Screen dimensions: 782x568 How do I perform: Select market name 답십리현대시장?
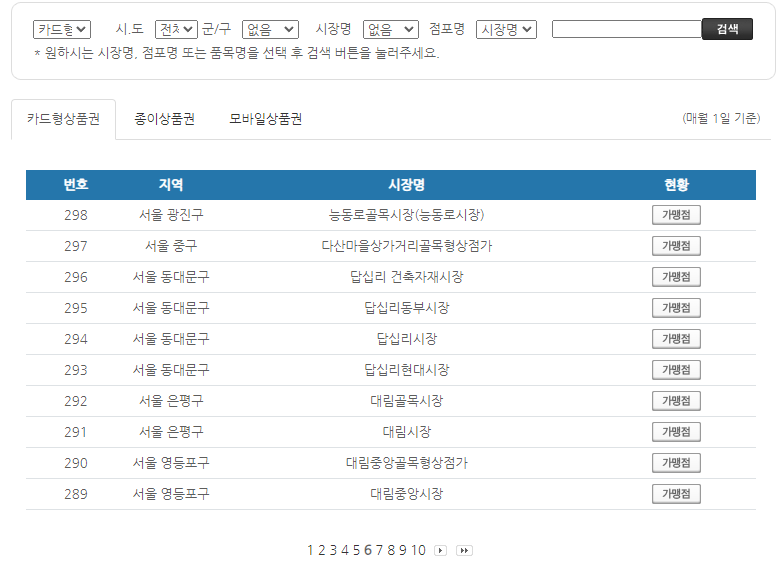406,370
